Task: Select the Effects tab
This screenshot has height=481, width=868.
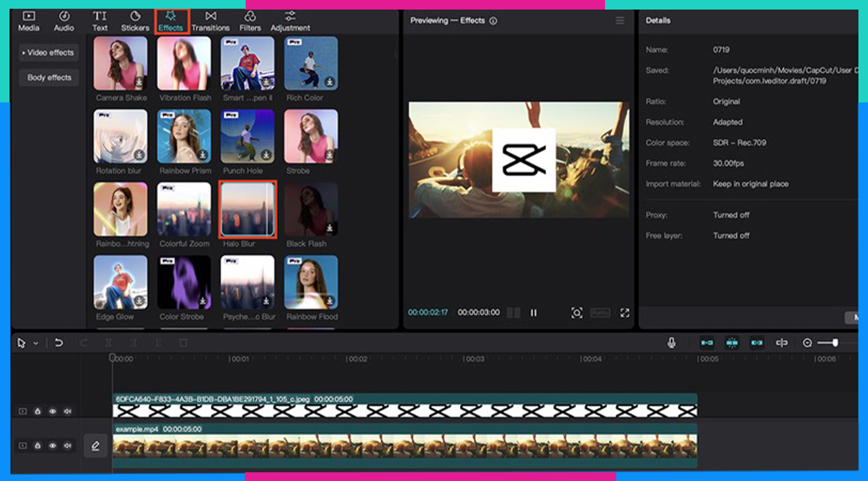Action: click(170, 21)
